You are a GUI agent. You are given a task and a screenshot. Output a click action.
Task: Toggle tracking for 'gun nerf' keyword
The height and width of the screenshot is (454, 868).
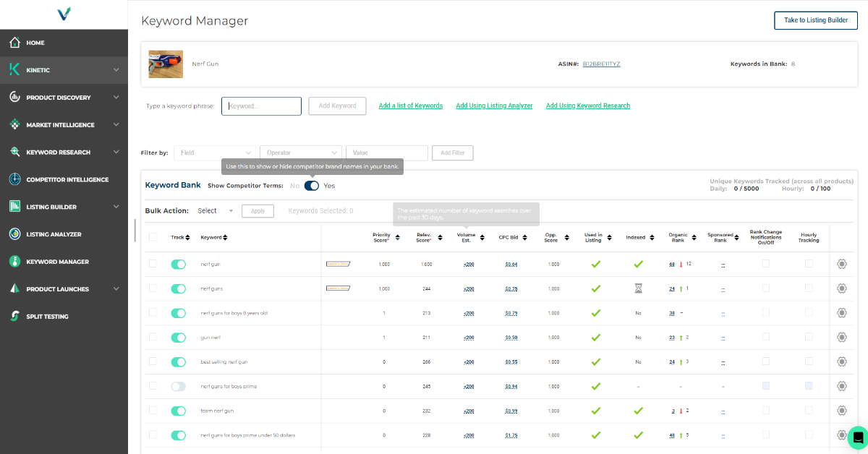(179, 338)
